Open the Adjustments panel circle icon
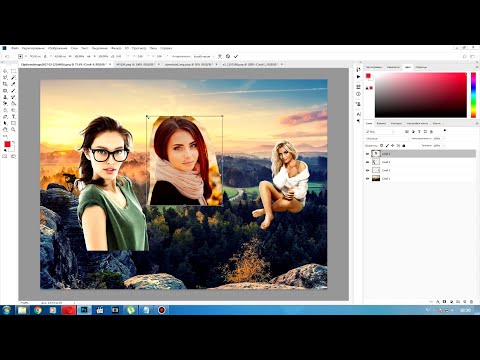 pyautogui.click(x=358, y=94)
